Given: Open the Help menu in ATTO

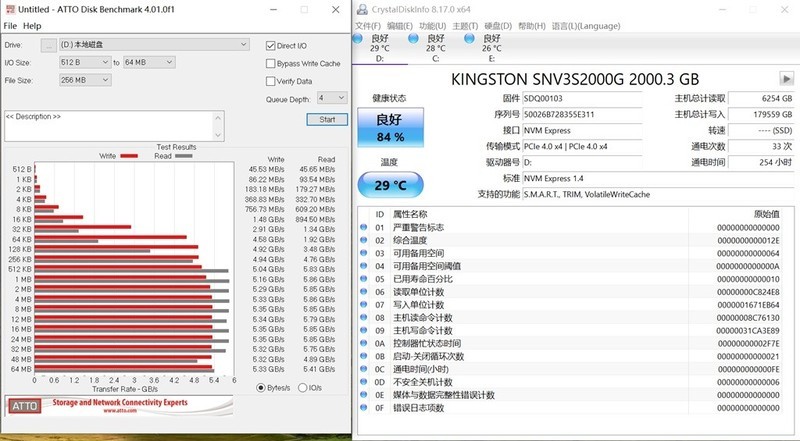Looking at the screenshot, I should (x=32, y=26).
